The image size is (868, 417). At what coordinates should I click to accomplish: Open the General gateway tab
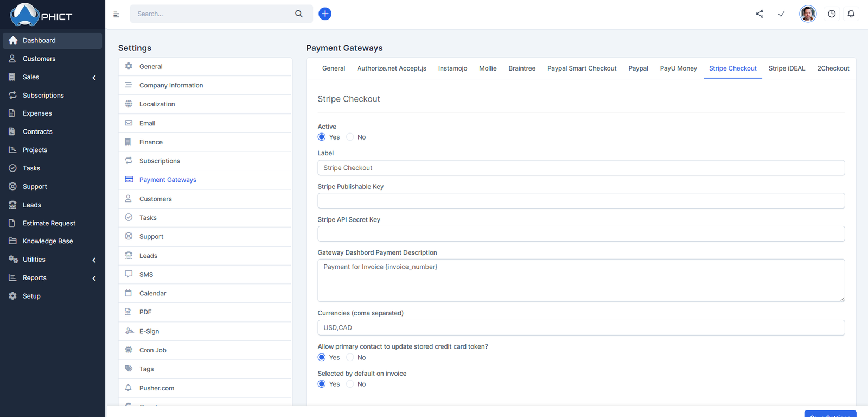334,68
